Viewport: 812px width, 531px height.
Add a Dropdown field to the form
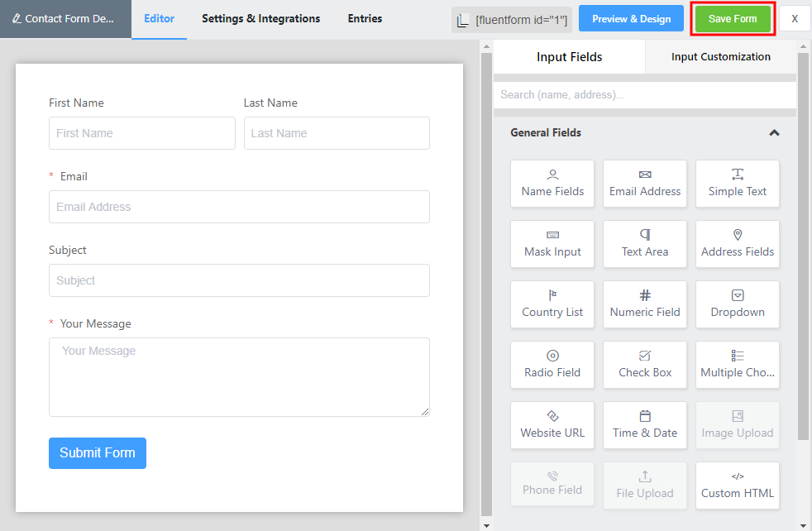(x=736, y=304)
